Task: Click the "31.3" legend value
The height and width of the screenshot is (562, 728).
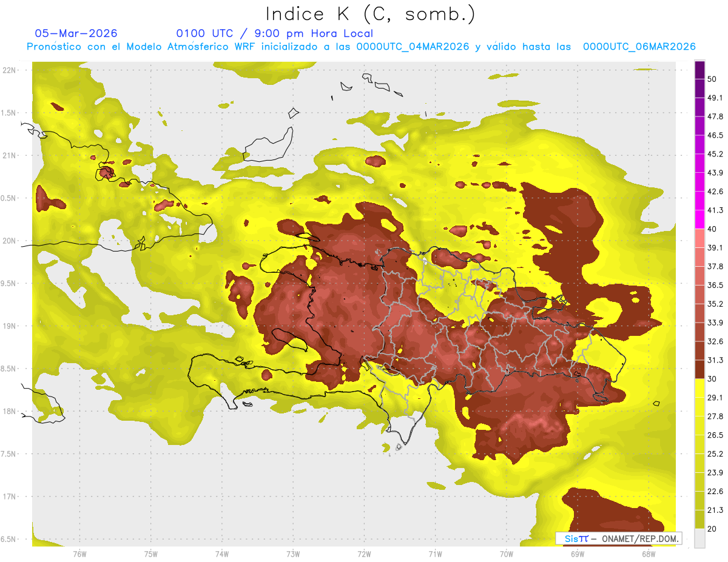Action: [x=715, y=360]
